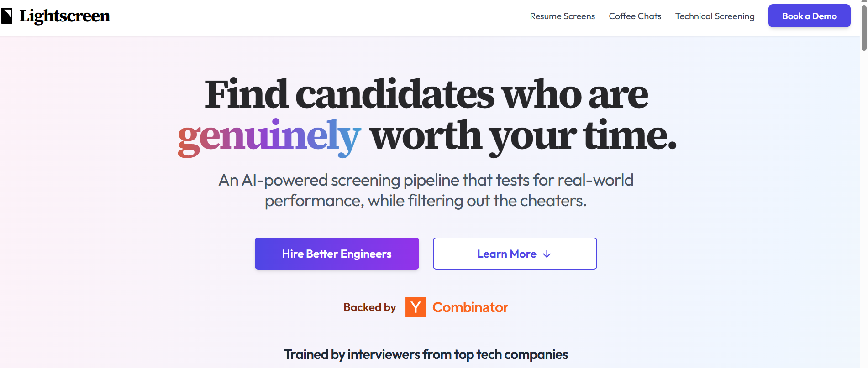
Task: Click Hire Better Engineers button
Action: (337, 254)
